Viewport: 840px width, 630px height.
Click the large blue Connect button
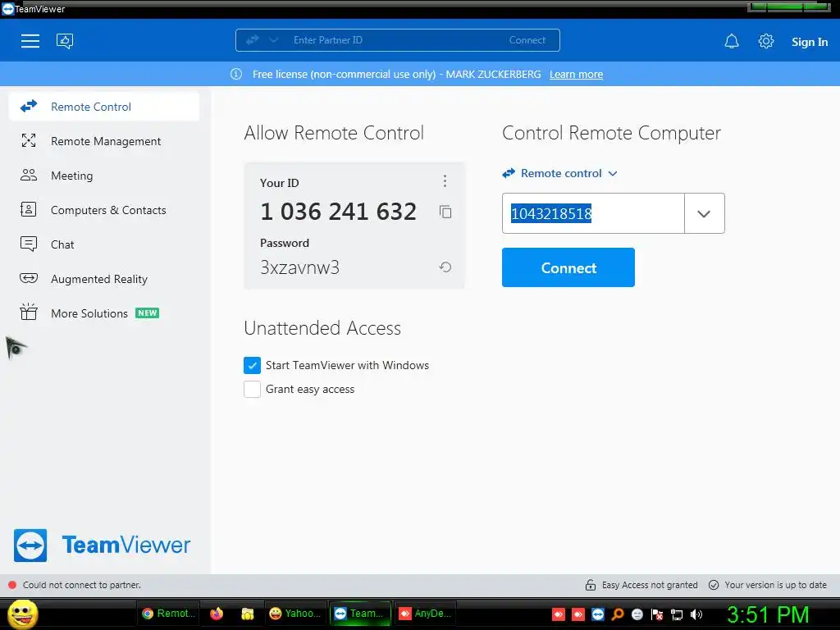point(568,267)
